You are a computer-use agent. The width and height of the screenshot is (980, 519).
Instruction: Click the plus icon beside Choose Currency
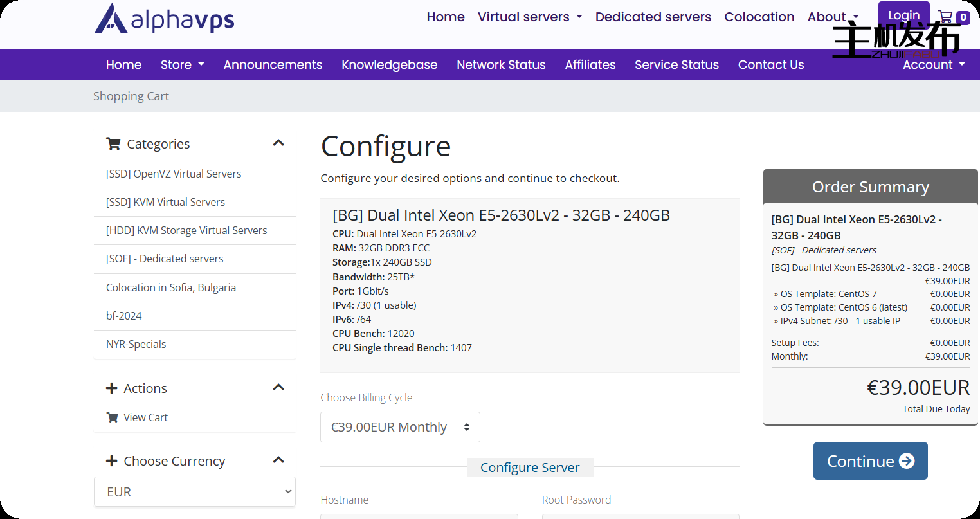tap(112, 461)
